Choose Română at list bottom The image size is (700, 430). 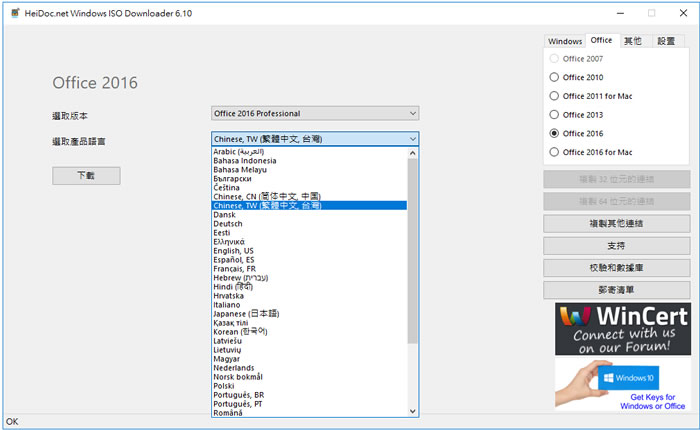309,413
